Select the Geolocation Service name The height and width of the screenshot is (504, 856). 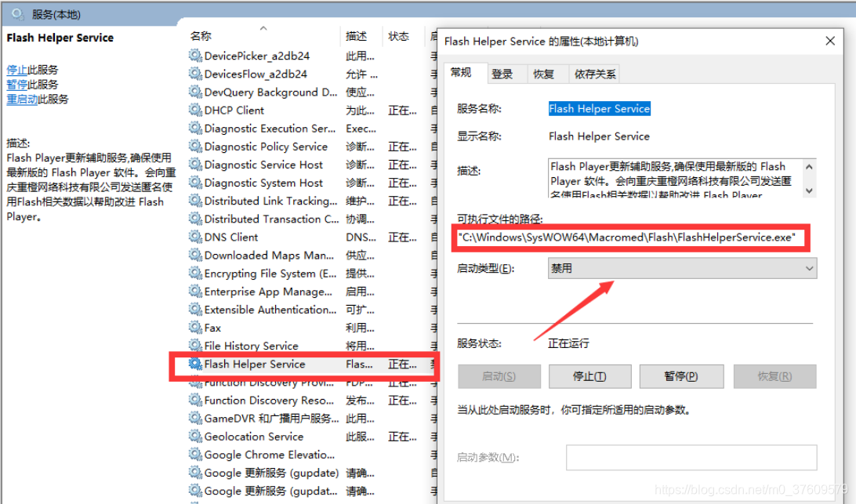[x=254, y=437]
